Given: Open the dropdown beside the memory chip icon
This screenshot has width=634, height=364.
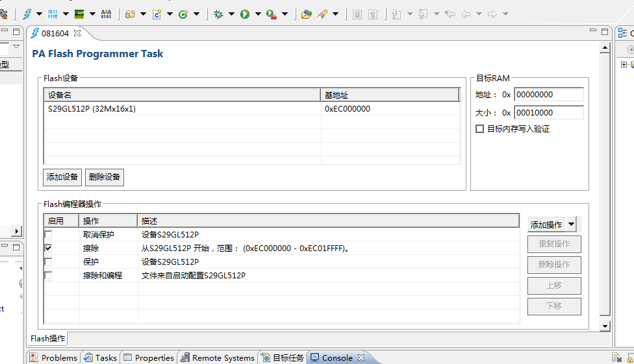Looking at the screenshot, I should 93,14.
